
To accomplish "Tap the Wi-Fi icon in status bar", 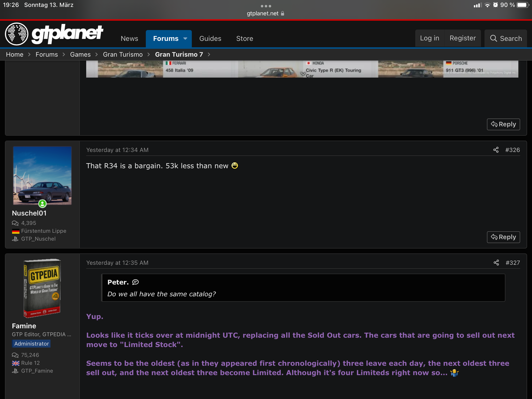I will pyautogui.click(x=487, y=5).
